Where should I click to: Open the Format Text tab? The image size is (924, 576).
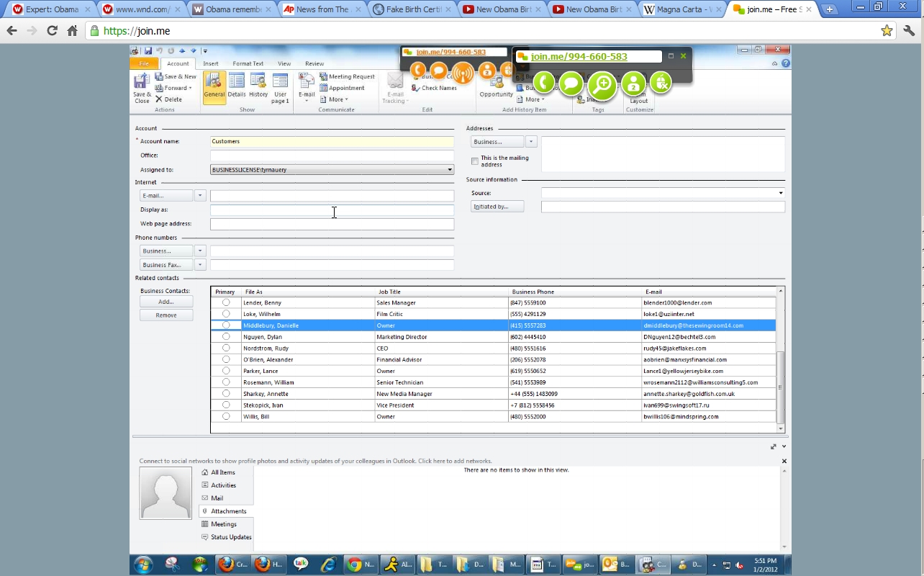tap(248, 63)
